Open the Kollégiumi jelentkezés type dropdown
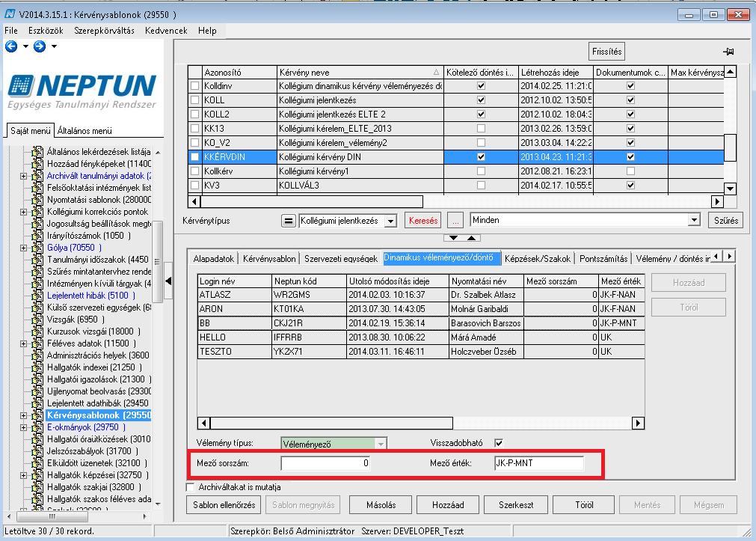 [390, 221]
